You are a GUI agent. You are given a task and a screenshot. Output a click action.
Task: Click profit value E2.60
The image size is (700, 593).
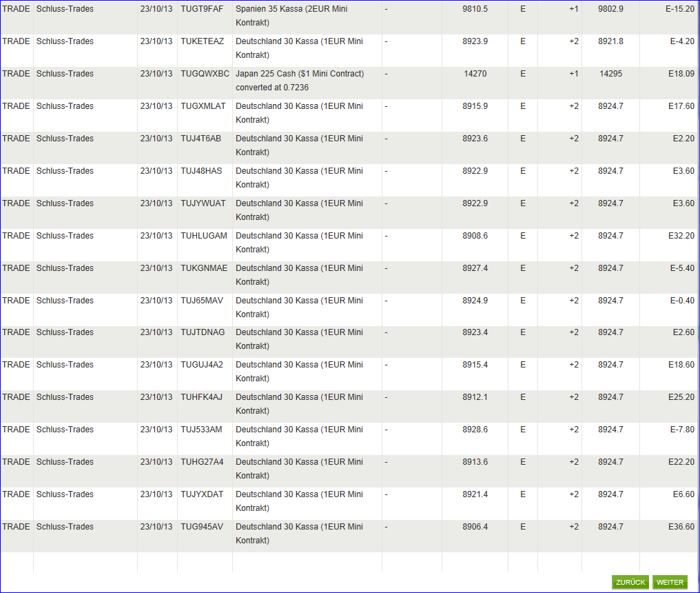pyautogui.click(x=683, y=332)
